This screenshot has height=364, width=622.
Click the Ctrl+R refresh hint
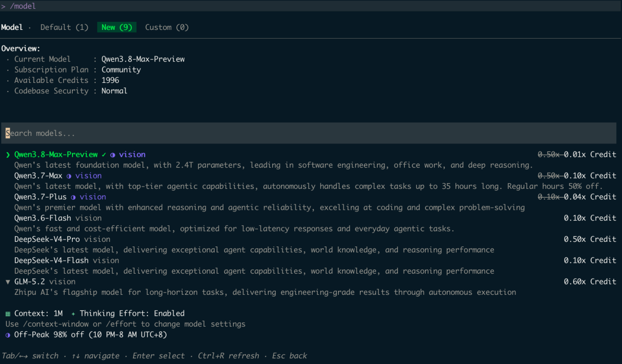(229, 356)
